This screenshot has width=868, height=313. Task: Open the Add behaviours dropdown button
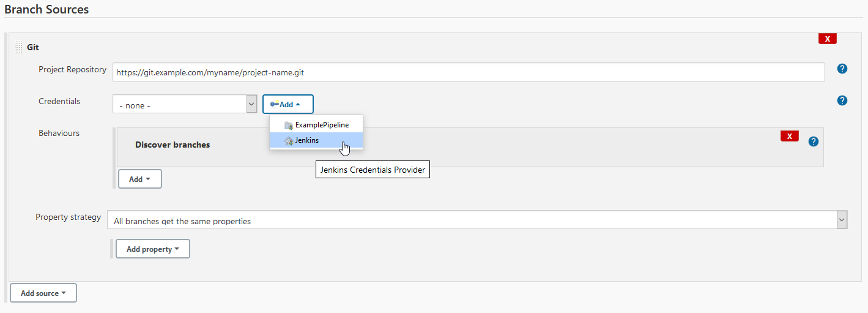pos(140,179)
